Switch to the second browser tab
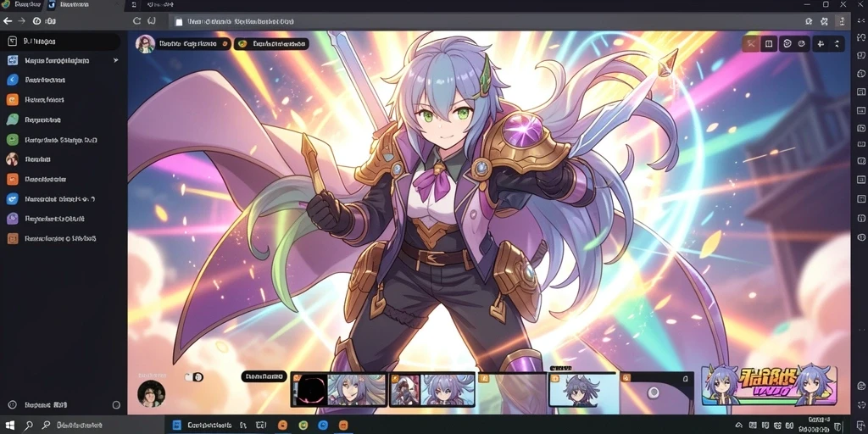 84,5
